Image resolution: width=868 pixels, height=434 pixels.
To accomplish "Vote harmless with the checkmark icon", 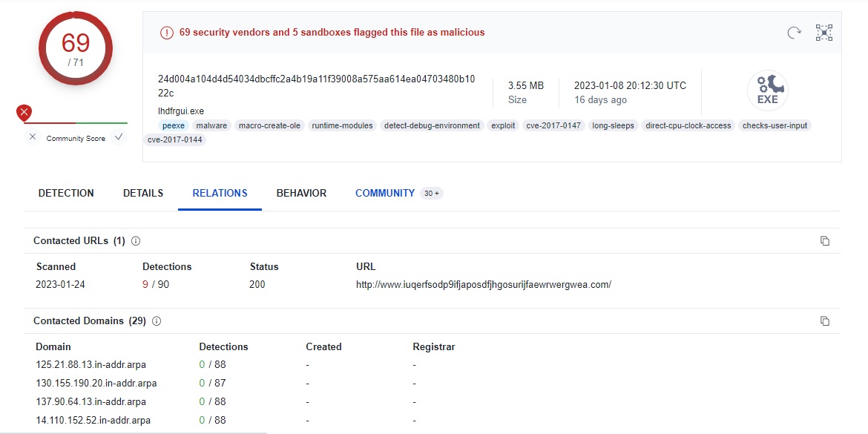I will tap(118, 137).
